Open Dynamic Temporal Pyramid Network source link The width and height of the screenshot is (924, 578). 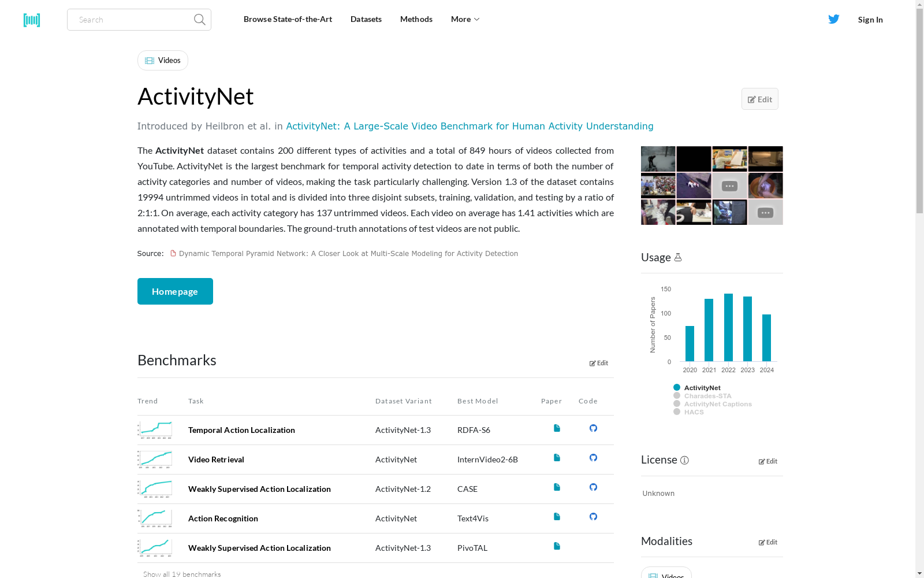click(348, 254)
